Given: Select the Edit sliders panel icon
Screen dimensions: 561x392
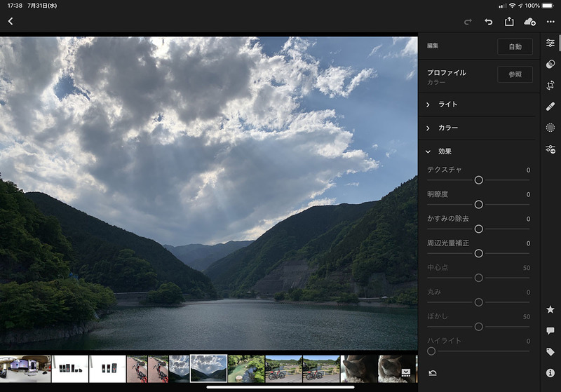Looking at the screenshot, I should (550, 43).
